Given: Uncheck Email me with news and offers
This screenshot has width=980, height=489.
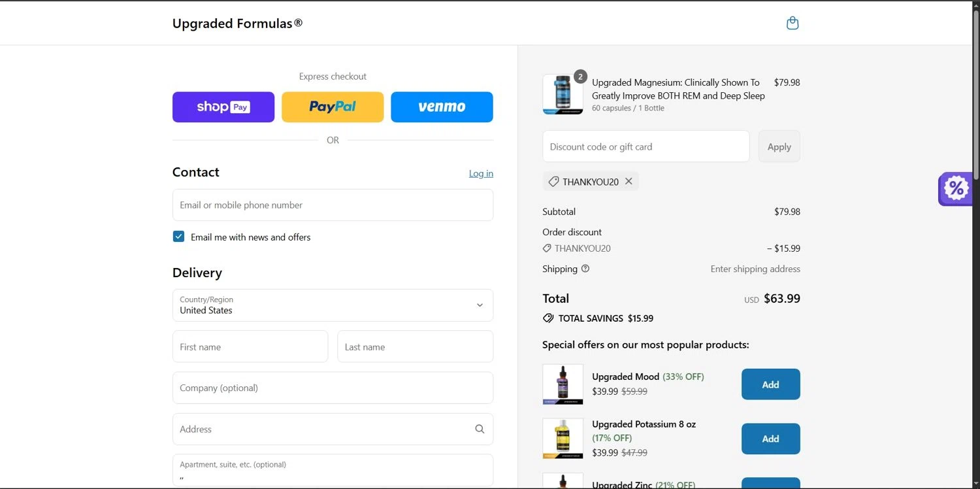Looking at the screenshot, I should [178, 237].
